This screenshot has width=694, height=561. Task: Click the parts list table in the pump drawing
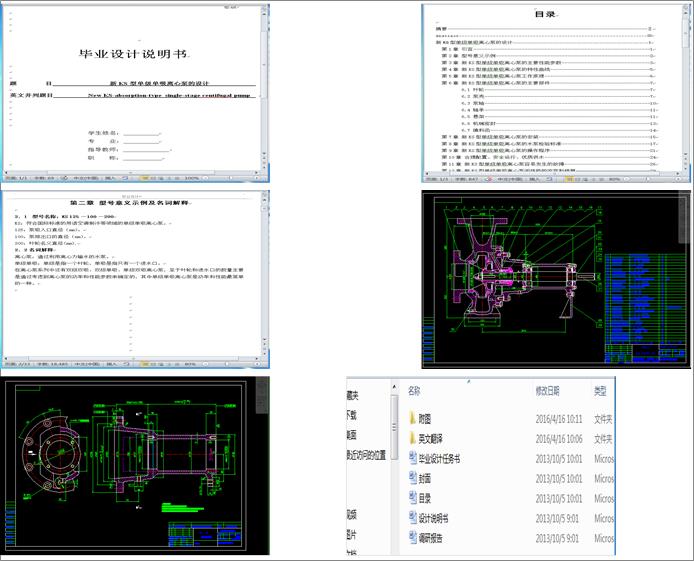[645, 299]
